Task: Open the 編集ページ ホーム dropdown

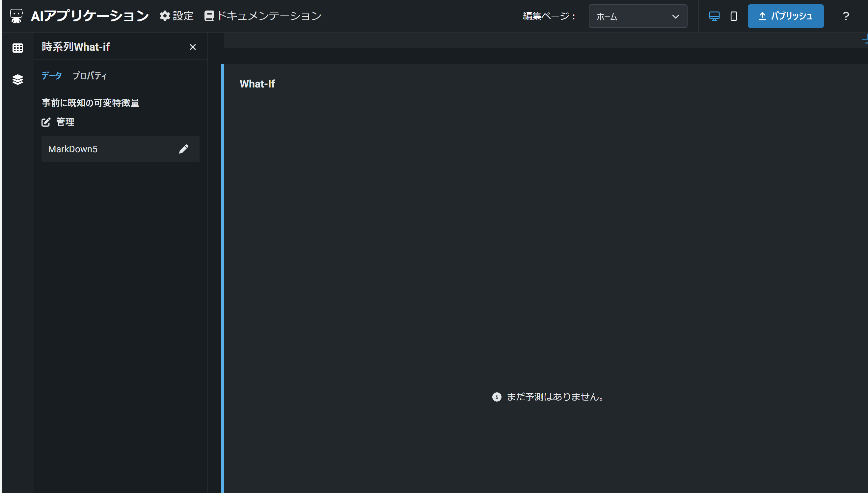Action: point(630,16)
